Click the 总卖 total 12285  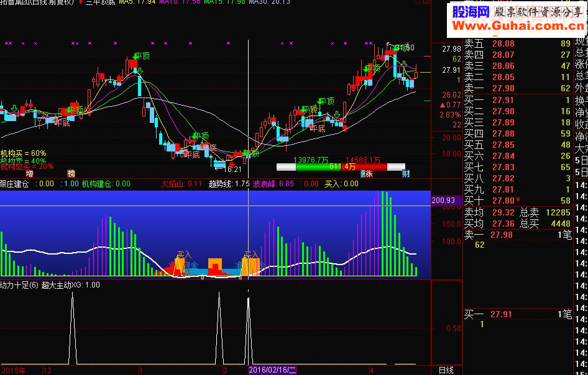point(558,212)
